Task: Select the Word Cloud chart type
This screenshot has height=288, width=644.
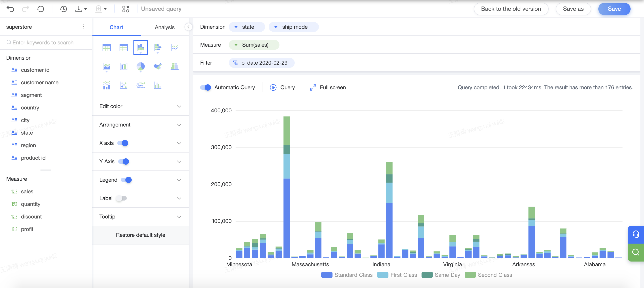Action: pyautogui.click(x=140, y=85)
